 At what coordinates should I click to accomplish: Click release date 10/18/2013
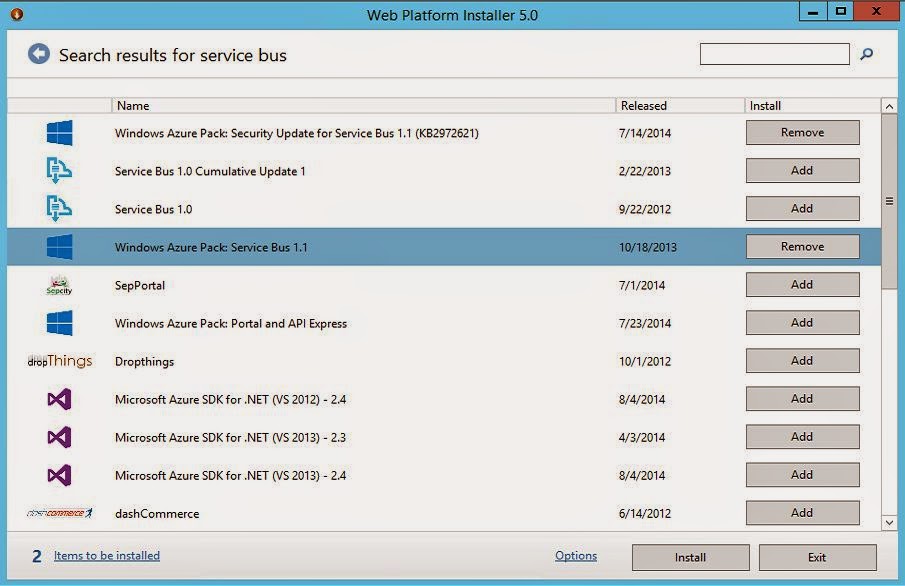tap(648, 248)
